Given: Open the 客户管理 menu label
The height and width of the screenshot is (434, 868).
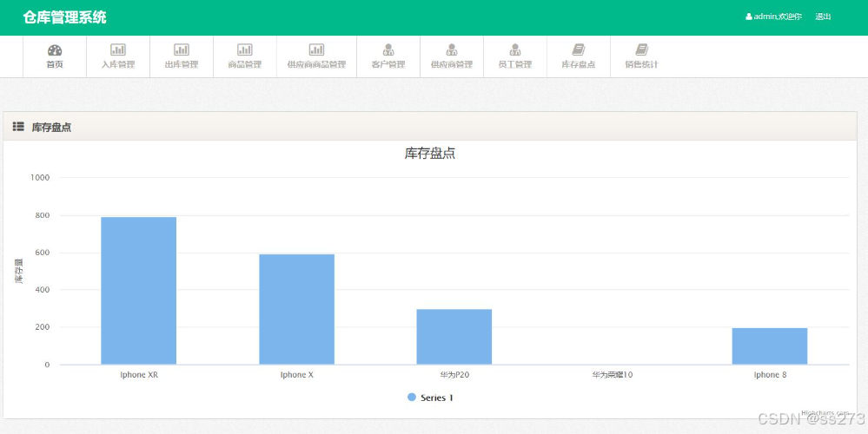Looking at the screenshot, I should pos(388,65).
